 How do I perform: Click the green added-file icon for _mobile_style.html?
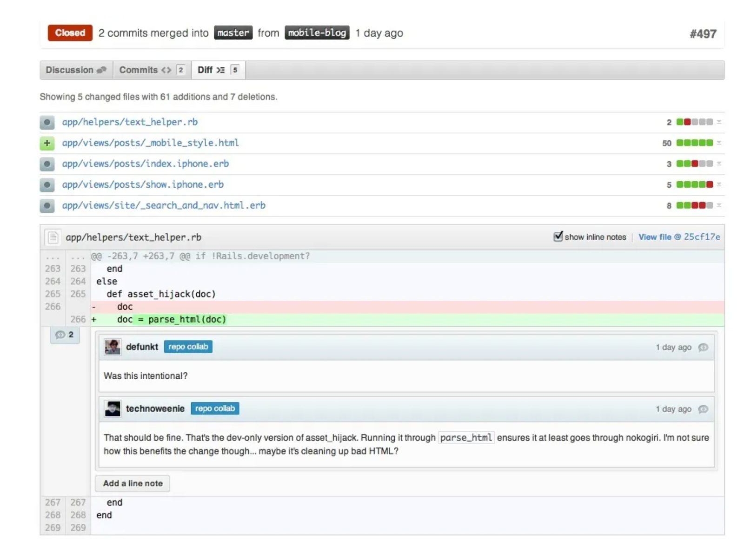click(x=47, y=143)
